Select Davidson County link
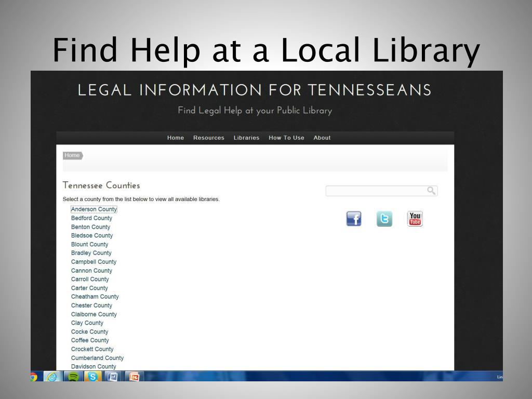Image resolution: width=532 pixels, height=399 pixels. tap(94, 366)
